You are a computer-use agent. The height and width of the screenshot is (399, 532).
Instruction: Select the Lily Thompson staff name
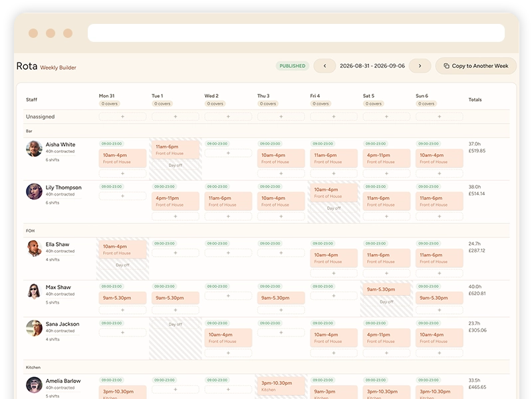point(63,188)
